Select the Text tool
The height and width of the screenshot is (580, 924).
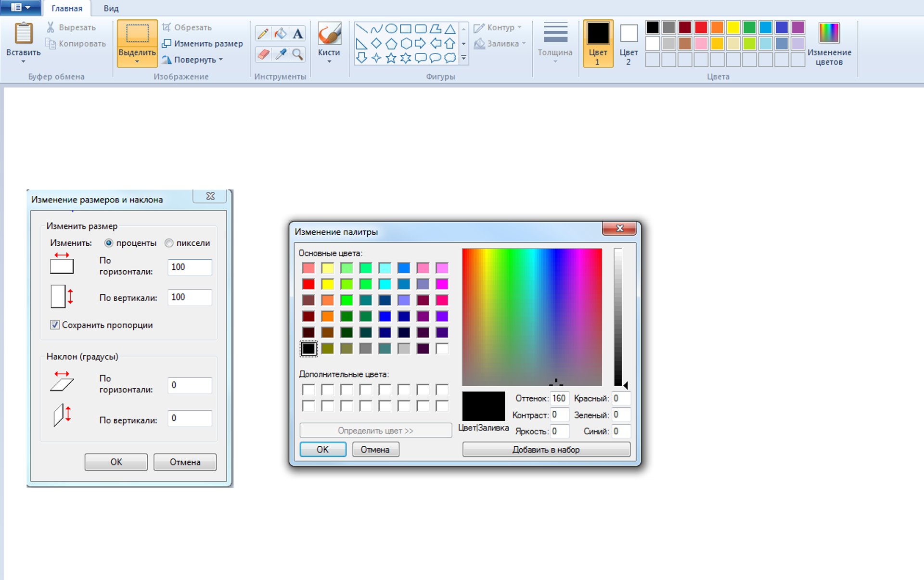(x=298, y=34)
